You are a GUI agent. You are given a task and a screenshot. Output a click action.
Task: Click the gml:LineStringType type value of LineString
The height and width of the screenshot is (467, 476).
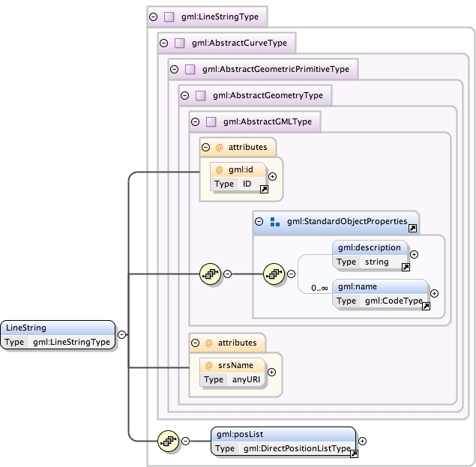(71, 343)
